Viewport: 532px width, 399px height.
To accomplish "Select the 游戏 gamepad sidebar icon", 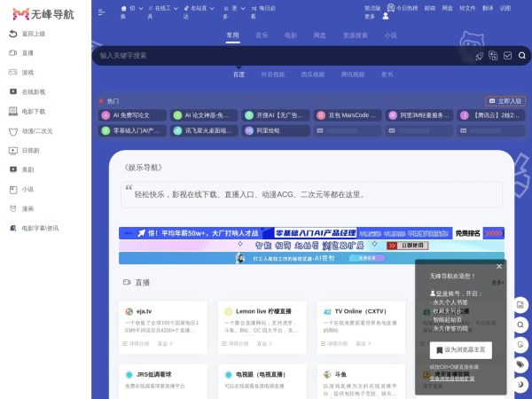I will click(12, 72).
